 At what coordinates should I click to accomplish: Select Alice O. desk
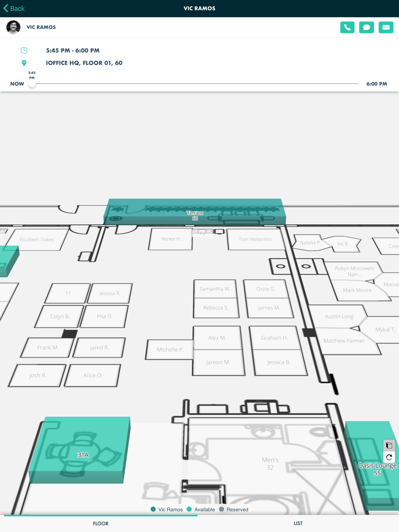pos(93,376)
